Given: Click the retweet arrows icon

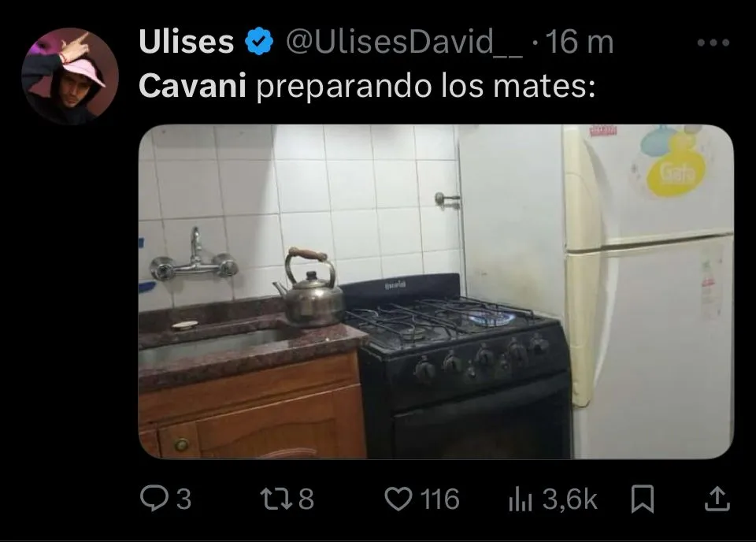Looking at the screenshot, I should click(276, 499).
